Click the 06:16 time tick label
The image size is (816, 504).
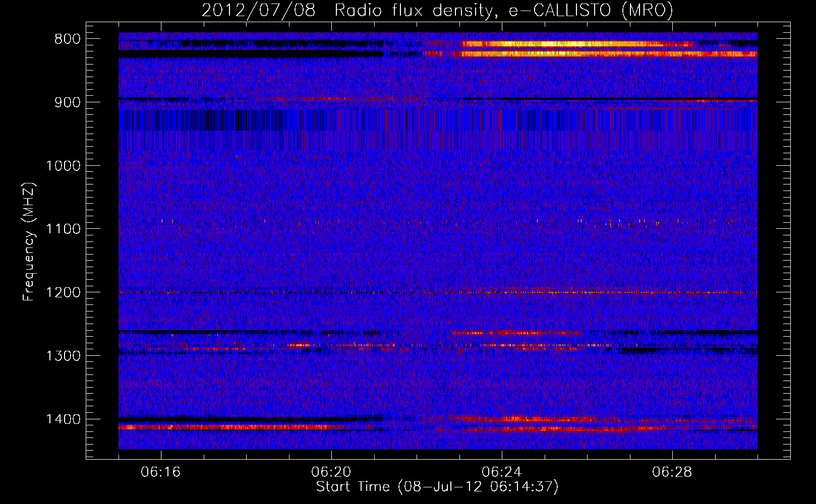[x=161, y=472]
